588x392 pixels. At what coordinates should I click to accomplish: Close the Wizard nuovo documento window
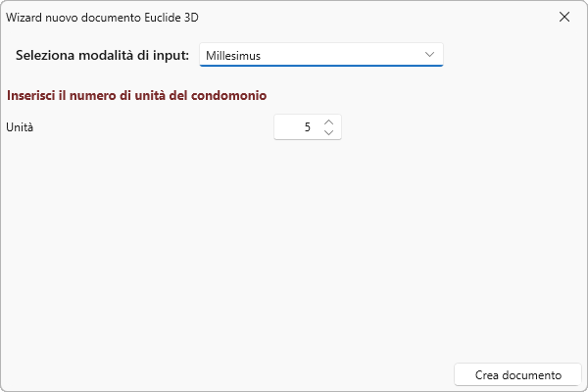coord(563,17)
